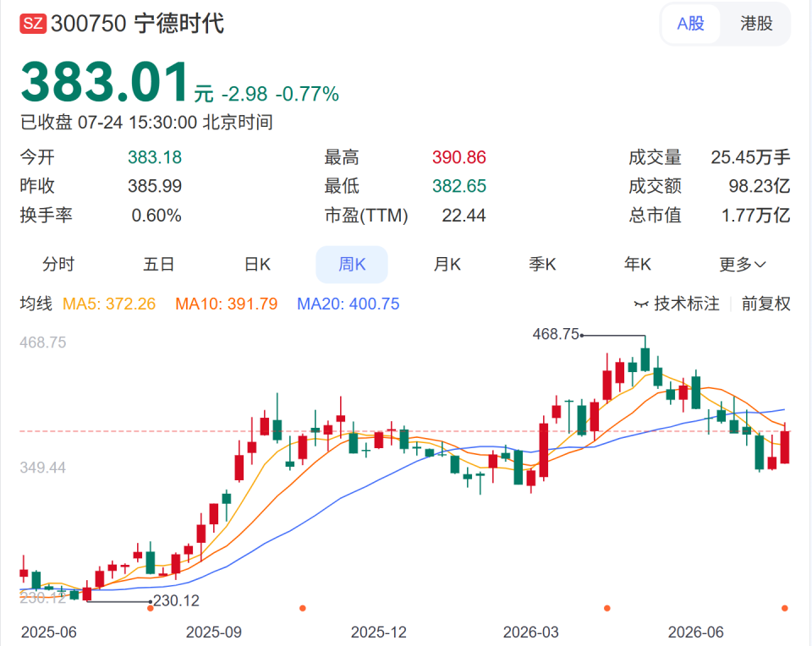Click the 2025-09 date axis label
812x646 pixels.
click(214, 632)
